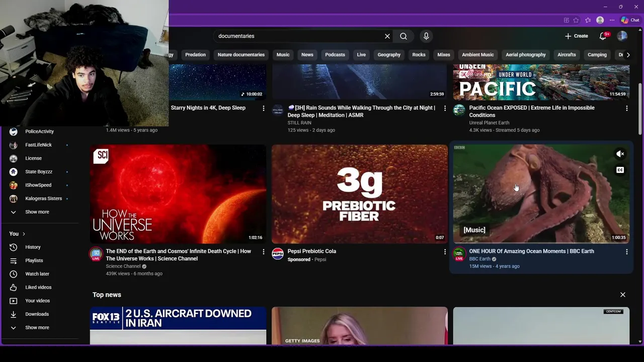
Task: Select the Mixes filter chip
Action: pyautogui.click(x=444, y=55)
